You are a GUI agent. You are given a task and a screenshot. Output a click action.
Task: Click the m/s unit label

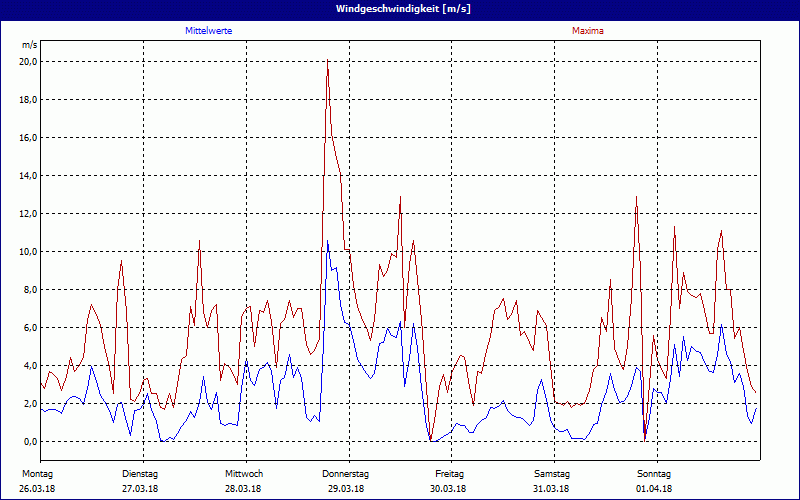[x=30, y=45]
